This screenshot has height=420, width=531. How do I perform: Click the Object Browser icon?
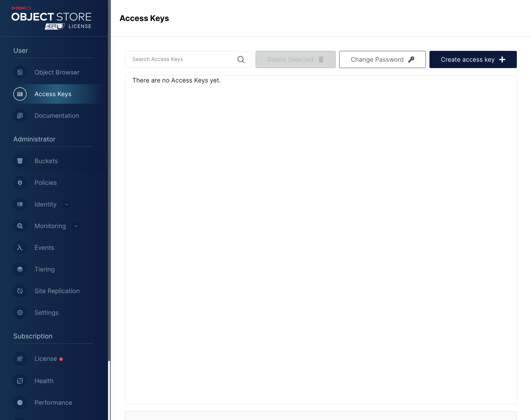[x=19, y=72]
